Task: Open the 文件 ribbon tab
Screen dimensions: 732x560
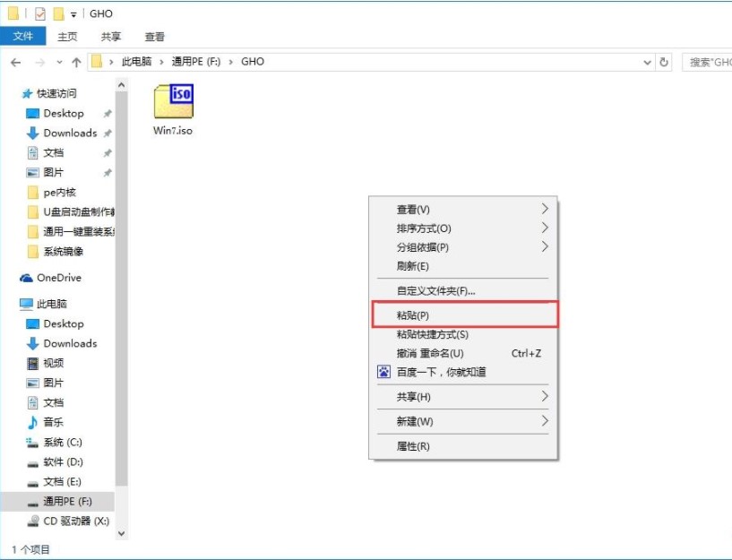Action: point(23,36)
